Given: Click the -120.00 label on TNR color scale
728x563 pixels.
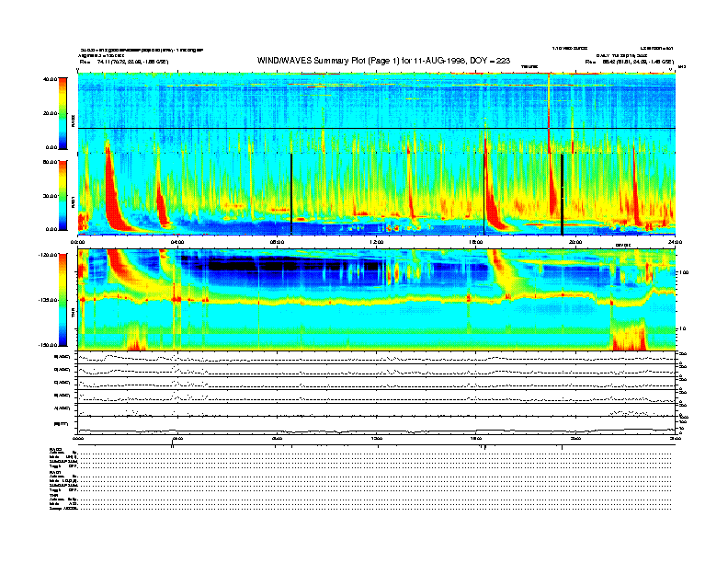Looking at the screenshot, I should click(49, 255).
